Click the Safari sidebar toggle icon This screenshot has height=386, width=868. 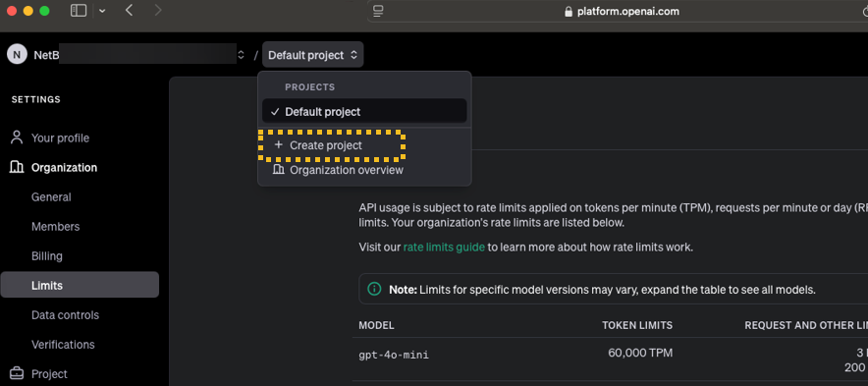pos(79,11)
